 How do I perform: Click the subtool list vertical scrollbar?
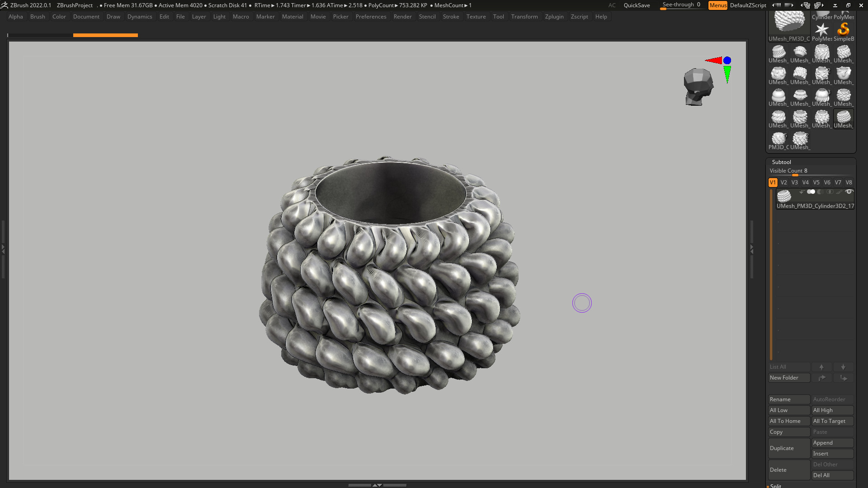tap(771, 275)
